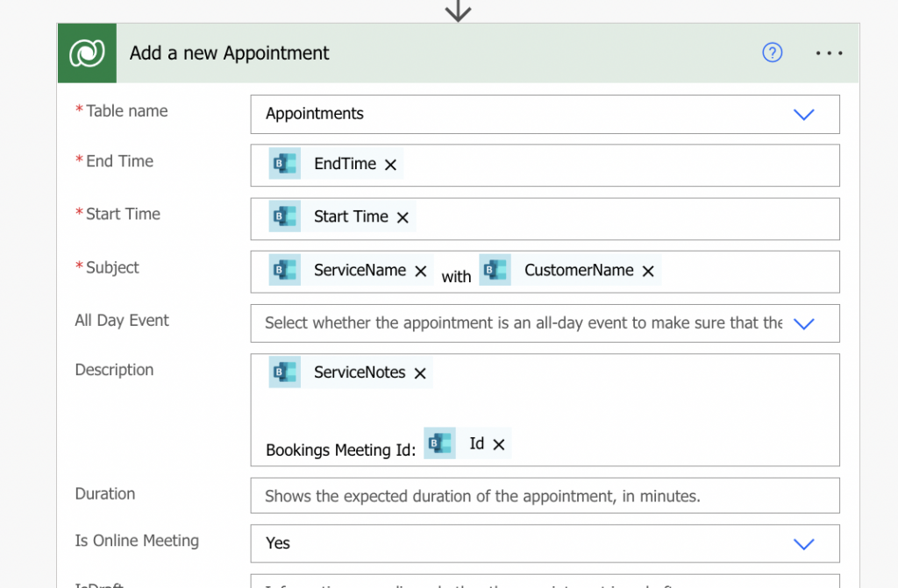The height and width of the screenshot is (588, 898).
Task: Click the Bookings icon on Id token
Action: coord(440,443)
